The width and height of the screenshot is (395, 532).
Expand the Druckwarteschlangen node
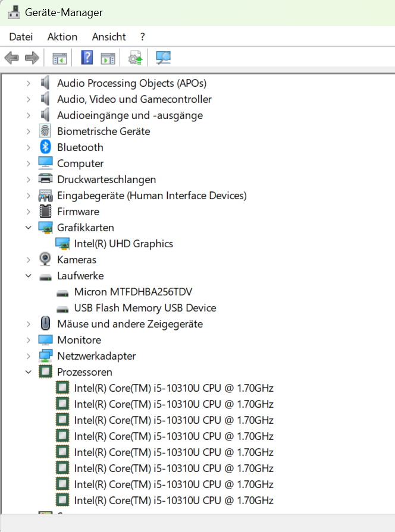29,180
